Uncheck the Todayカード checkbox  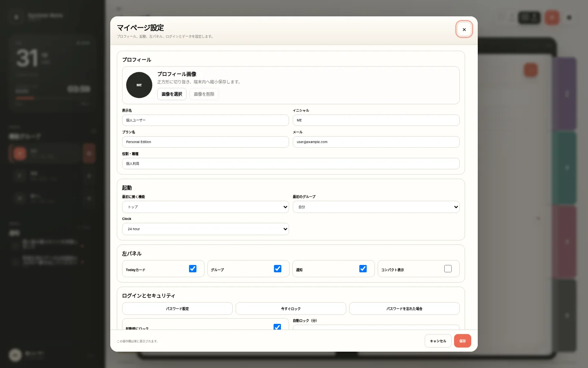(x=193, y=269)
